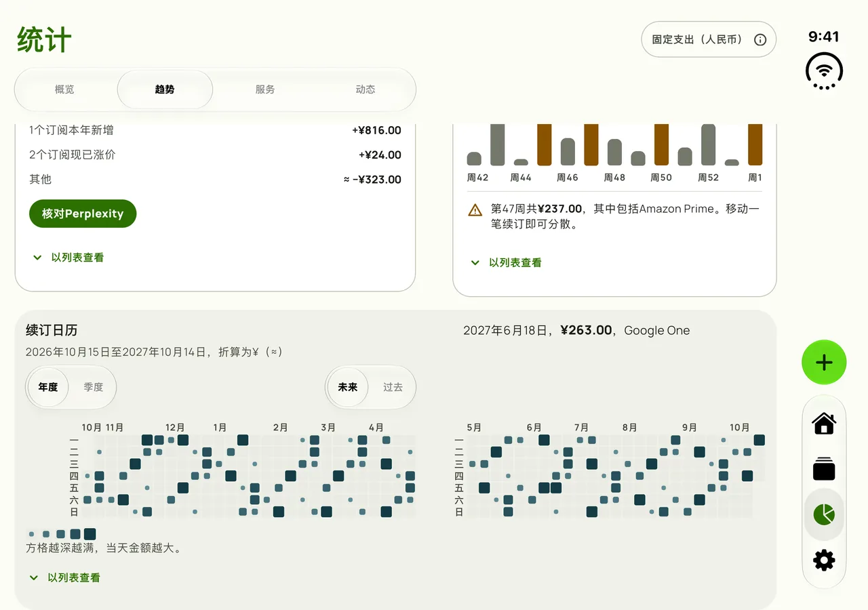Viewport: 868px width, 610px height.
Task: Open the home icon in sidebar
Action: (824, 424)
